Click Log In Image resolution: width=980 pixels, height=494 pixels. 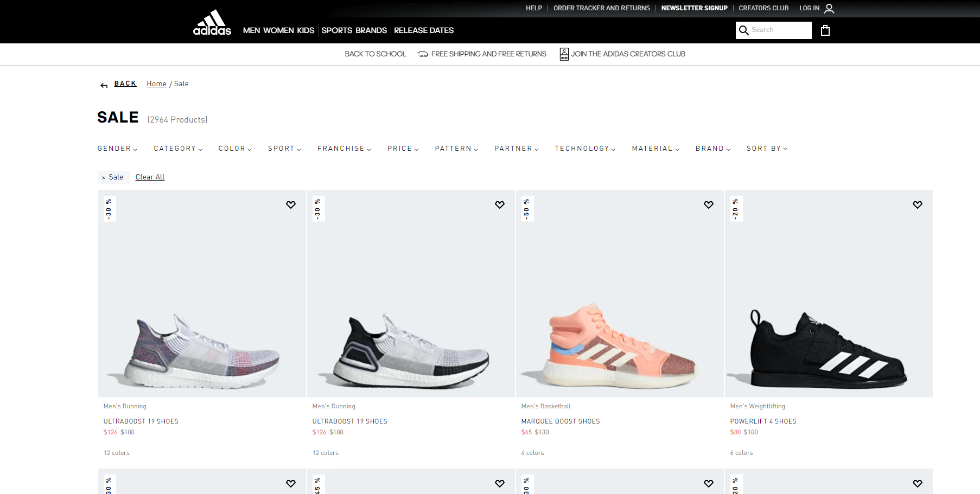pyautogui.click(x=809, y=8)
